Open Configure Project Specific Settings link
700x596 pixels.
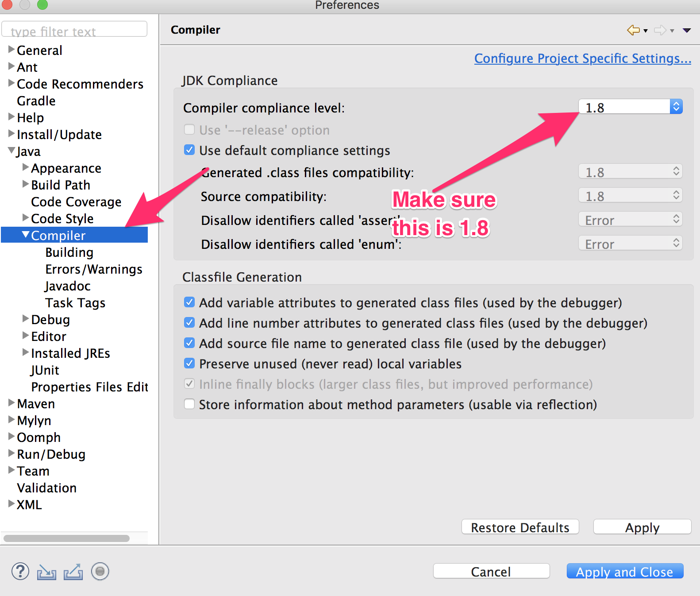tap(582, 58)
